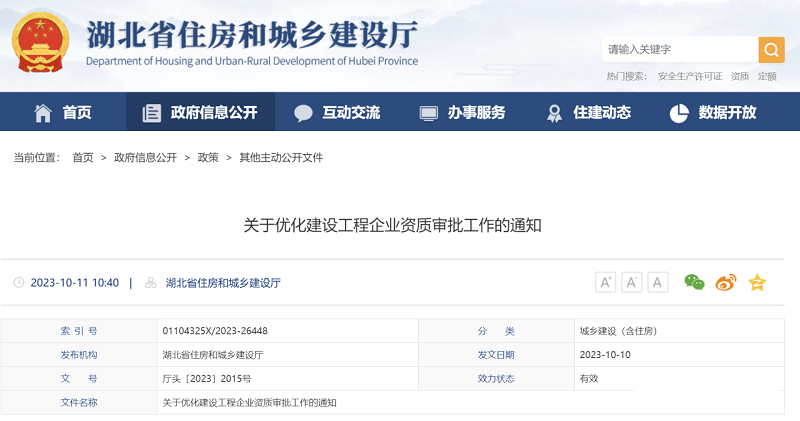Image resolution: width=800 pixels, height=421 pixels.
Task: Click file name value in table
Action: [x=249, y=403]
